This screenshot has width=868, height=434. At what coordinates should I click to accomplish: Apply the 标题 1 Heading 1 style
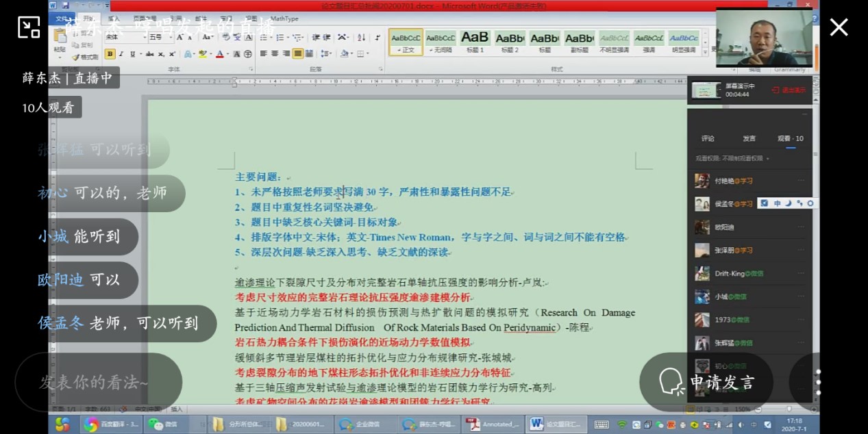tap(475, 42)
